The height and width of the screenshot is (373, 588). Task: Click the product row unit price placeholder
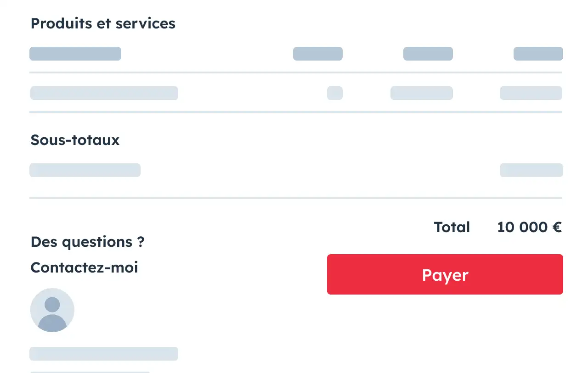click(422, 93)
